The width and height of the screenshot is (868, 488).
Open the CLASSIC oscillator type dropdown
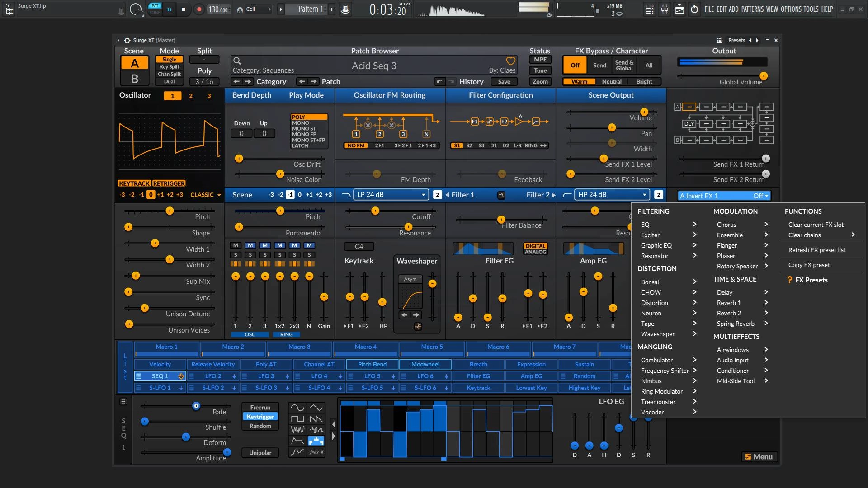point(206,195)
